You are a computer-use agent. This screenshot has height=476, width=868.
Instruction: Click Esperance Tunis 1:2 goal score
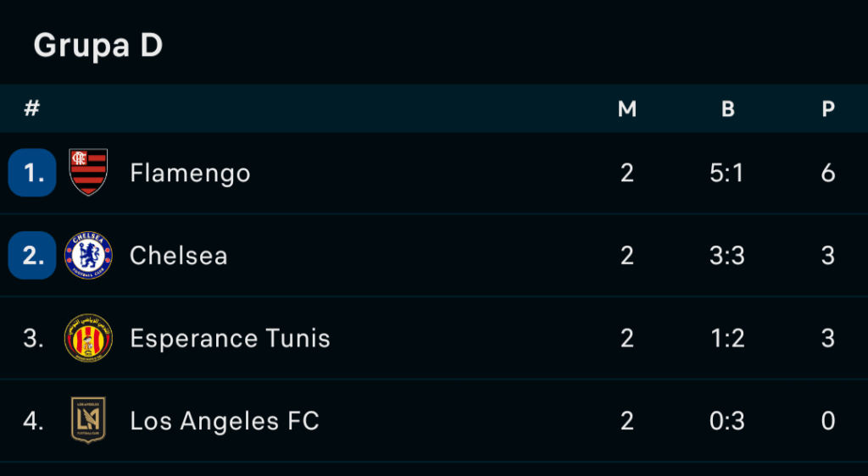coord(727,338)
